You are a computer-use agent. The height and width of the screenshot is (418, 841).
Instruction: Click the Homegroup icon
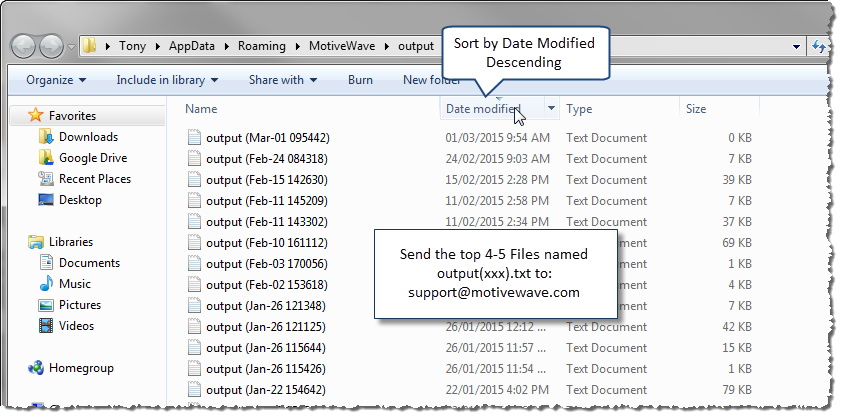tap(35, 368)
